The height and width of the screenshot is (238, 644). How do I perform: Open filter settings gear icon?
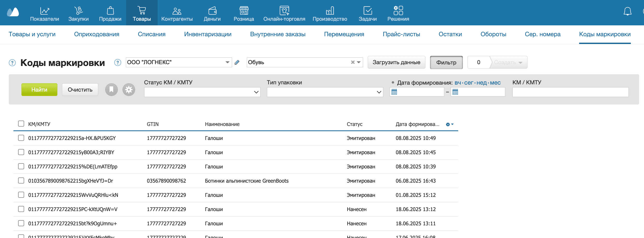tap(129, 90)
